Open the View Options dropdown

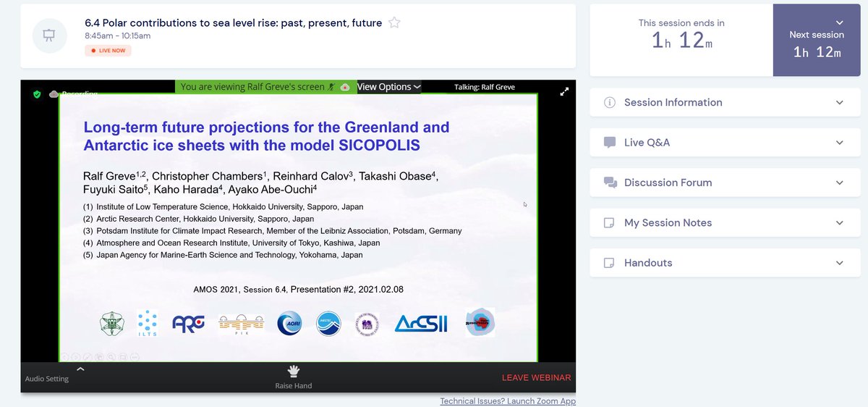click(388, 87)
